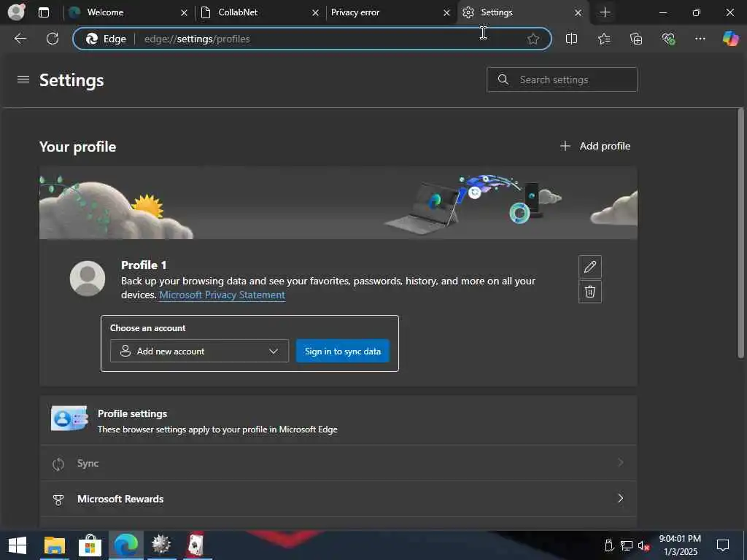The width and height of the screenshot is (747, 560).
Task: Close the Welcome tab
Action: (184, 13)
